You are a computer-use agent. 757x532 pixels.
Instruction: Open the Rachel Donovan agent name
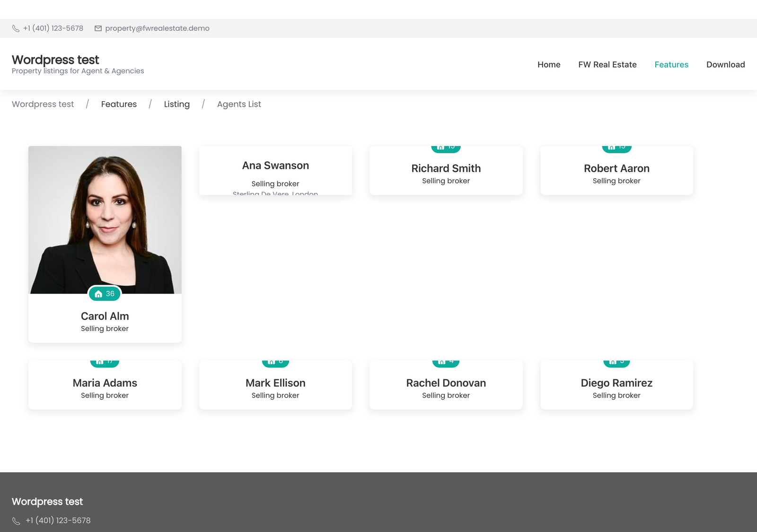click(446, 383)
